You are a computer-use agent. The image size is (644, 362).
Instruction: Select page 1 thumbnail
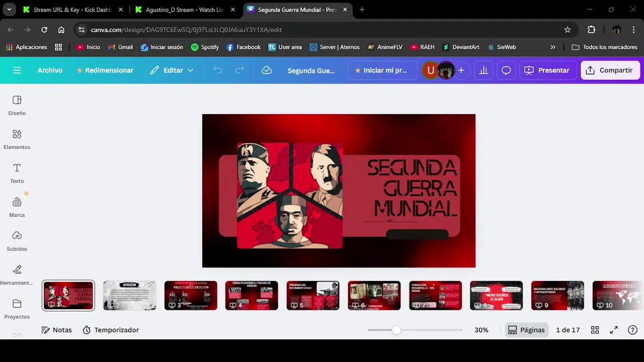point(68,295)
